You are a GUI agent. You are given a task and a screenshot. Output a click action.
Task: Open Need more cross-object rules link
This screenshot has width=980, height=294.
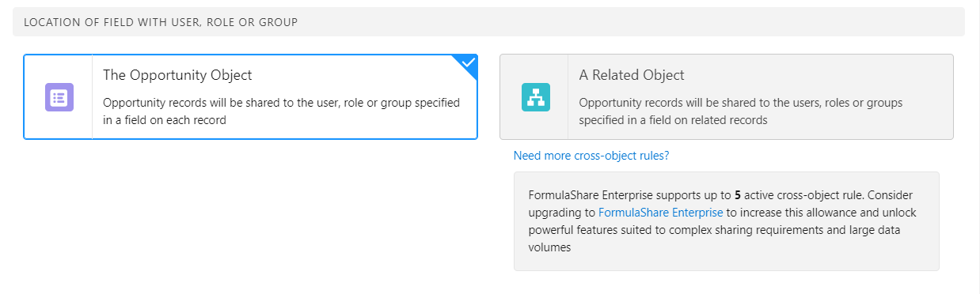[x=591, y=156]
